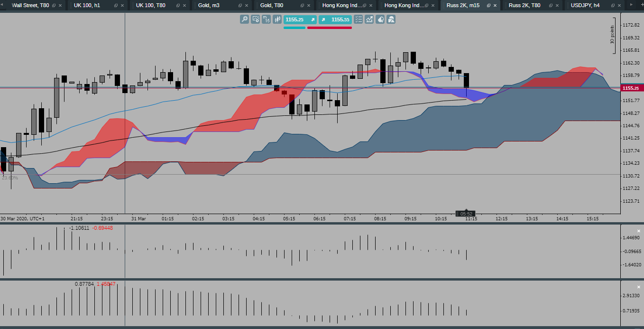Click the 30 Mar 2020, UTC+1 date label
644x329 pixels.
click(x=22, y=219)
